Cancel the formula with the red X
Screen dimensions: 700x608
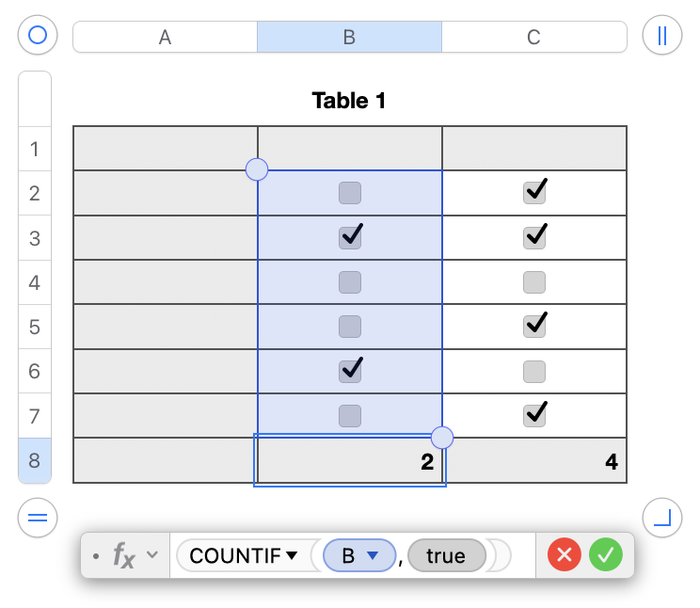click(564, 555)
